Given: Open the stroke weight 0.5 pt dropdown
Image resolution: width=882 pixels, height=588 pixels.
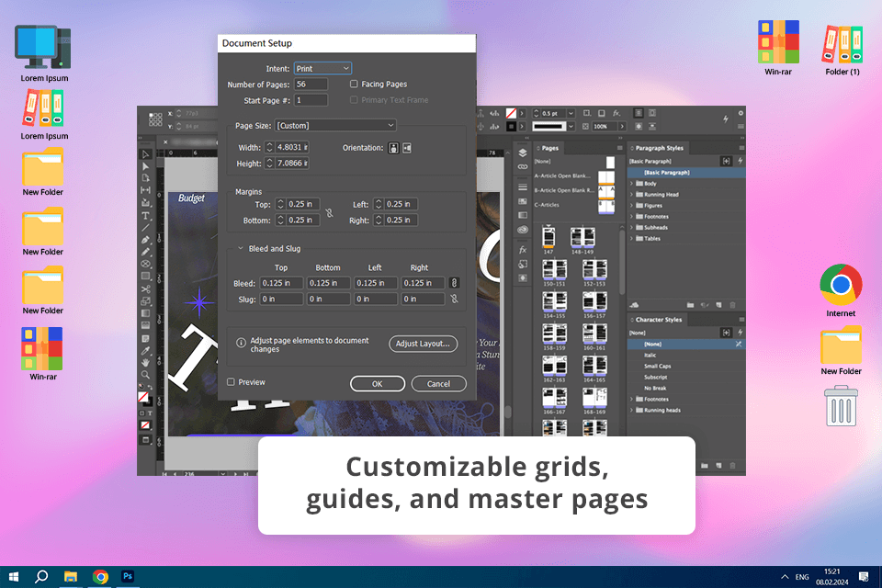Looking at the screenshot, I should pos(571,113).
